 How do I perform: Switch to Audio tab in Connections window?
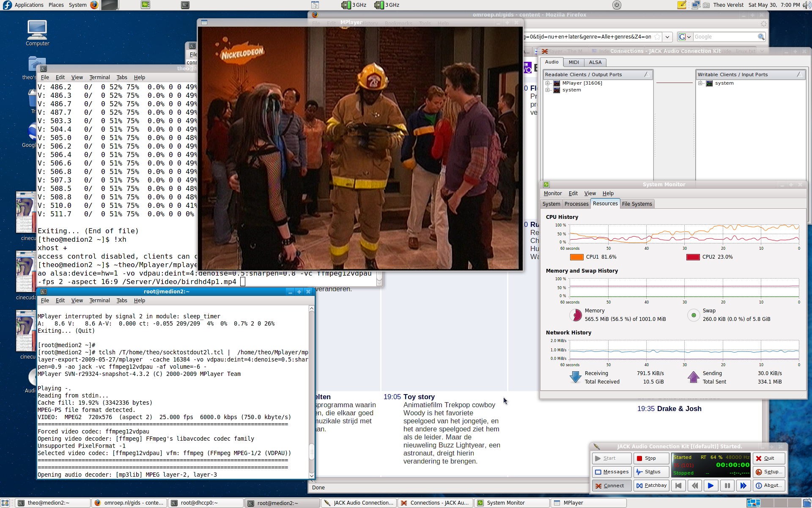pyautogui.click(x=551, y=62)
